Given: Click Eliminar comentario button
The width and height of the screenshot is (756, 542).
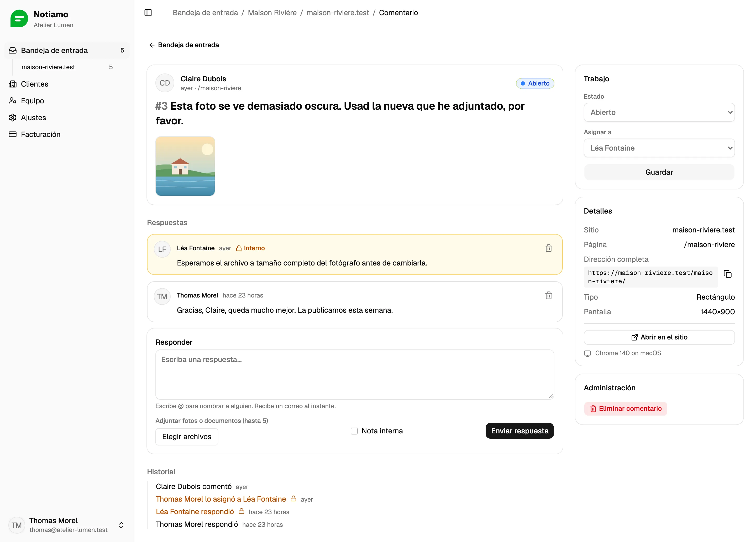Looking at the screenshot, I should [x=625, y=408].
